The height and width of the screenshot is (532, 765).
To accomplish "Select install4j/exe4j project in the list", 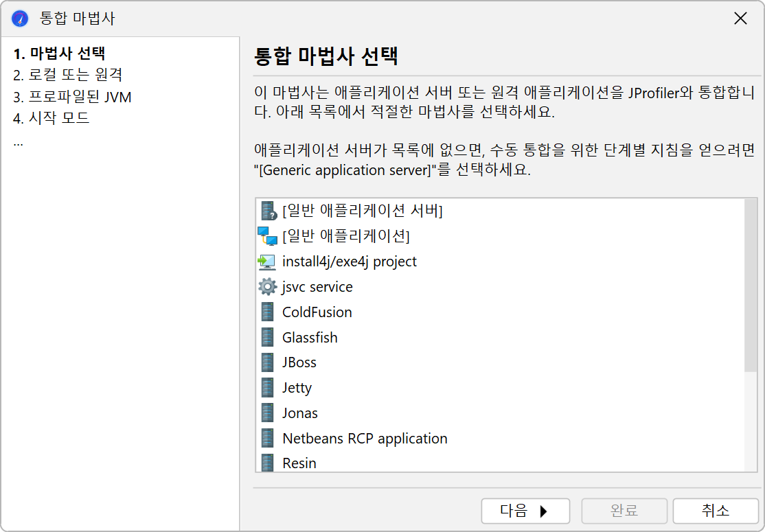I will (x=500, y=262).
